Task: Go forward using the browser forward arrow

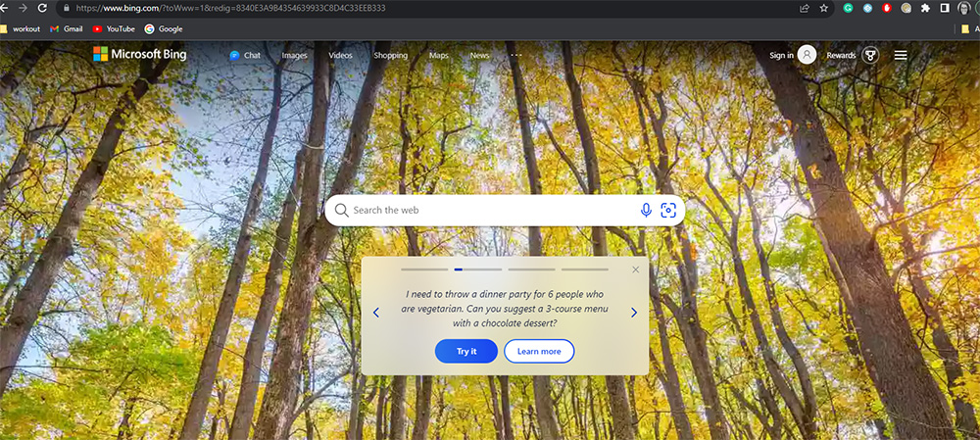Action: pyautogui.click(x=24, y=8)
